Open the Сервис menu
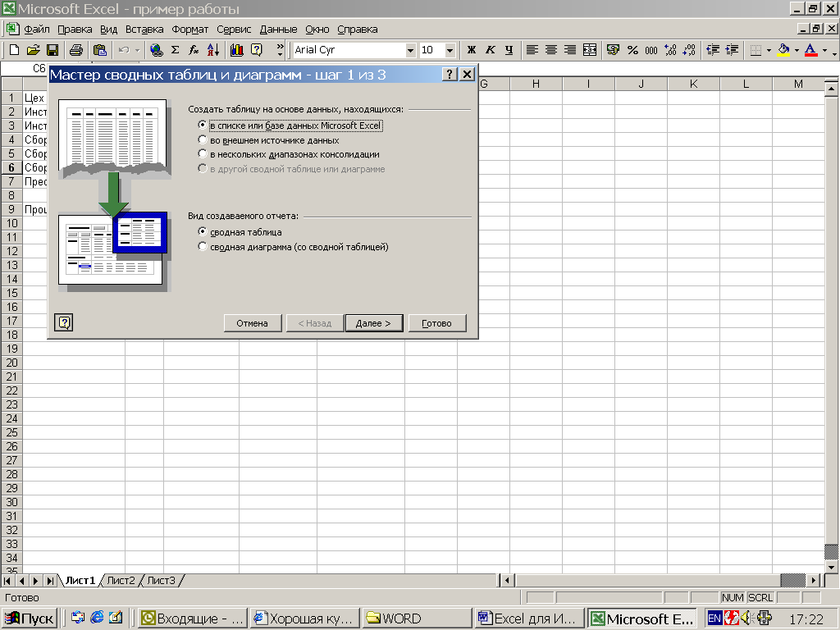Screen dimensions: 840x630 pos(234,29)
